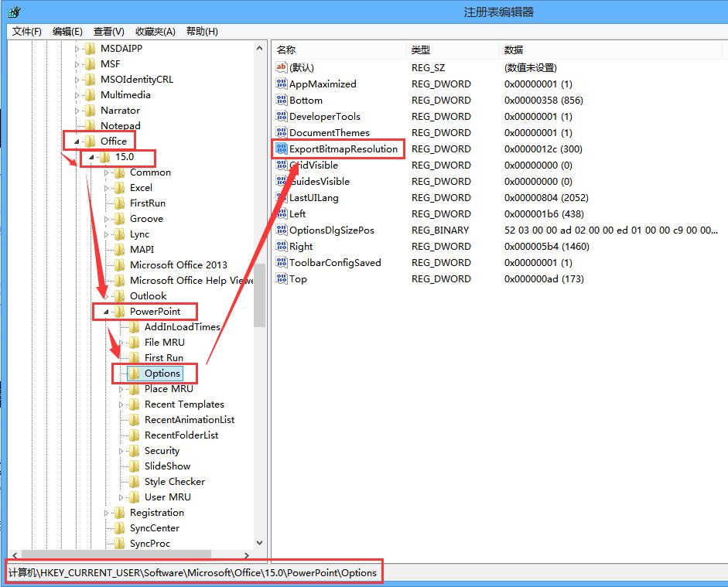Collapse the 15.0 tree node arrow
This screenshot has width=728, height=587.
(92, 157)
